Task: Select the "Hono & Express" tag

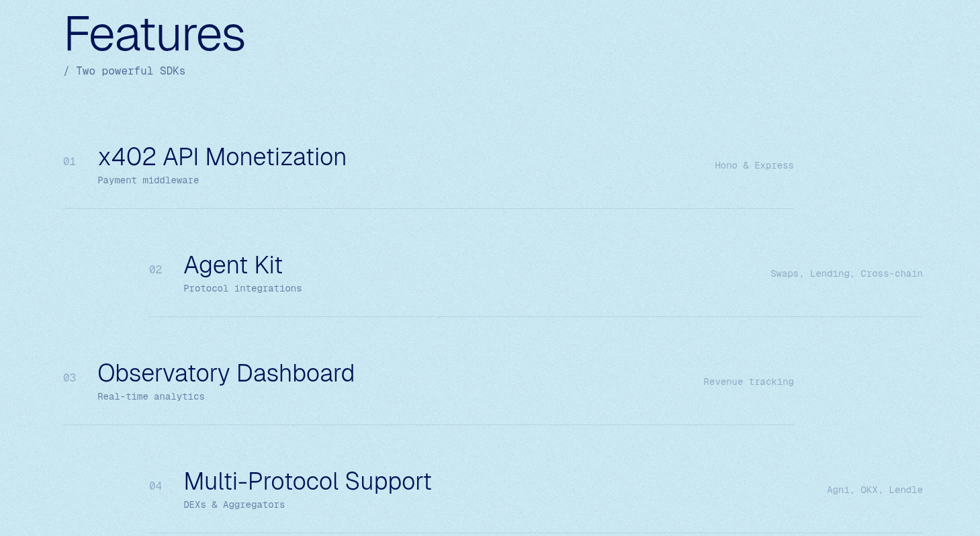Action: click(x=754, y=166)
